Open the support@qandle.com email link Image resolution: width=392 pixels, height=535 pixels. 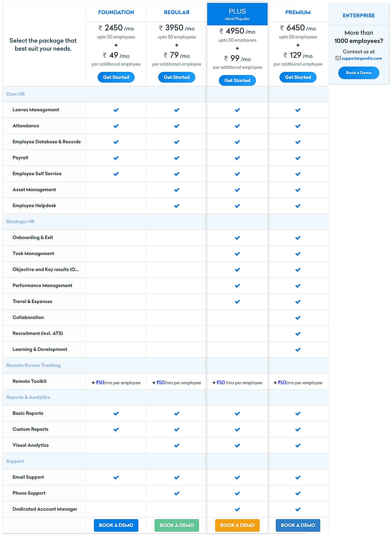(x=362, y=58)
